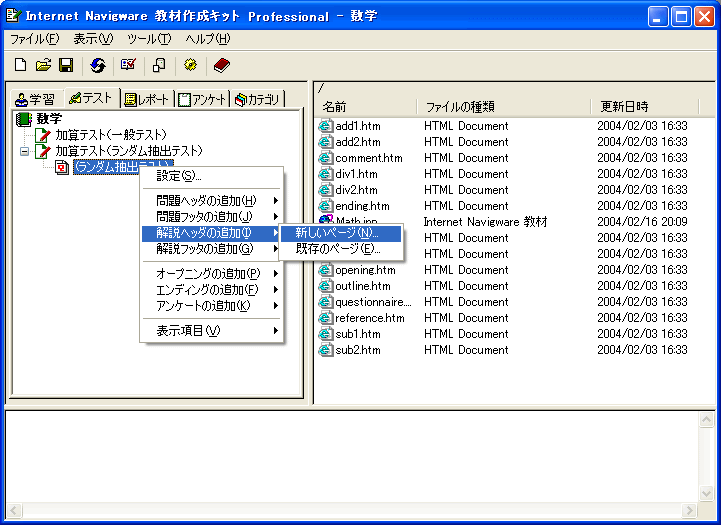
Task: Select the reference.htm file name
Action: tap(370, 318)
